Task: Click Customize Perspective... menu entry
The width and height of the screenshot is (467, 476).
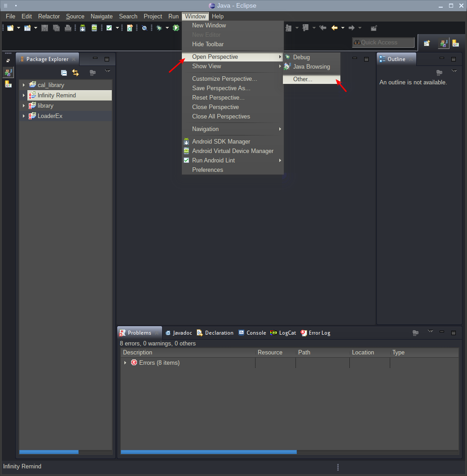Action: click(x=233, y=79)
